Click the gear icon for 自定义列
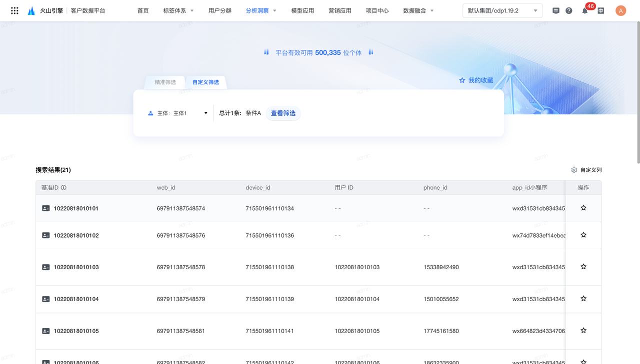Screen dimensions: 640x364 (x=574, y=170)
